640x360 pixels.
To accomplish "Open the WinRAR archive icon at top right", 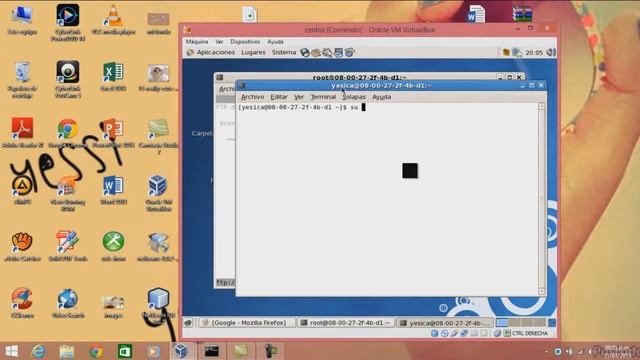I will coord(522,14).
